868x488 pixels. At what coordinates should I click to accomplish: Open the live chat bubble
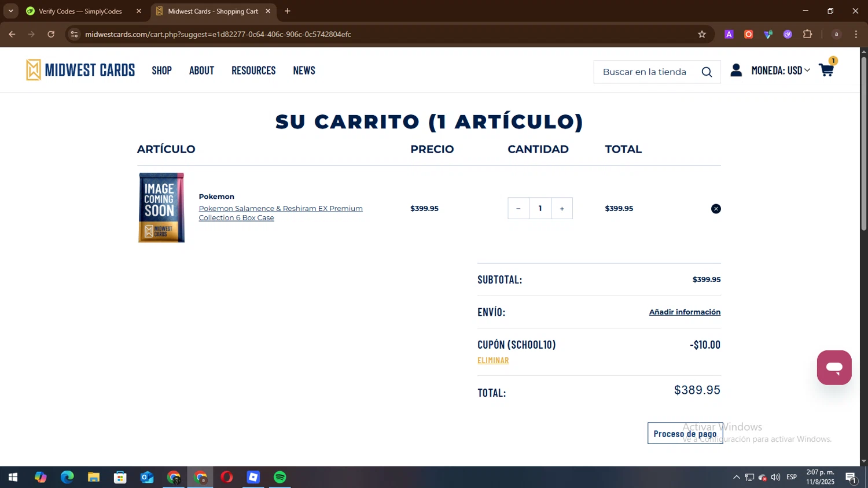pos(834,367)
